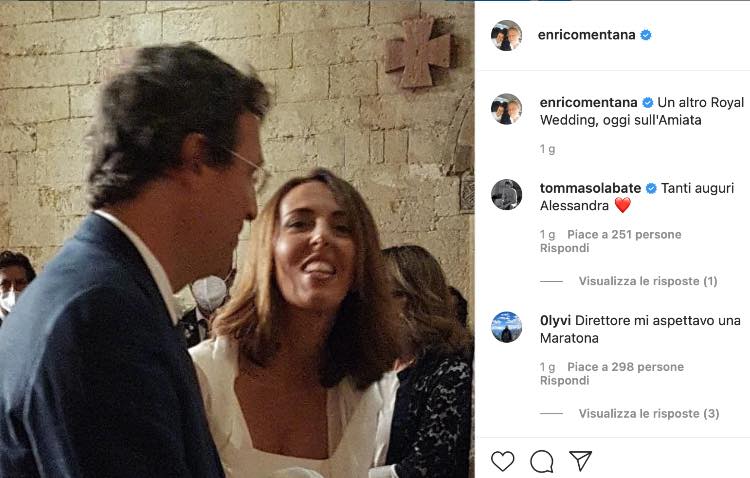750x478 pixels.
Task: Visit the tommasolabate profile via username
Action: pyautogui.click(x=591, y=188)
